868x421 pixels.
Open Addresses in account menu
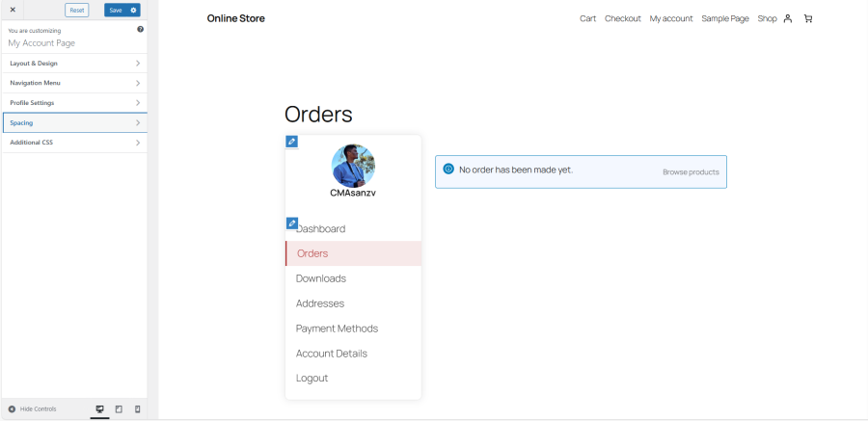(320, 303)
